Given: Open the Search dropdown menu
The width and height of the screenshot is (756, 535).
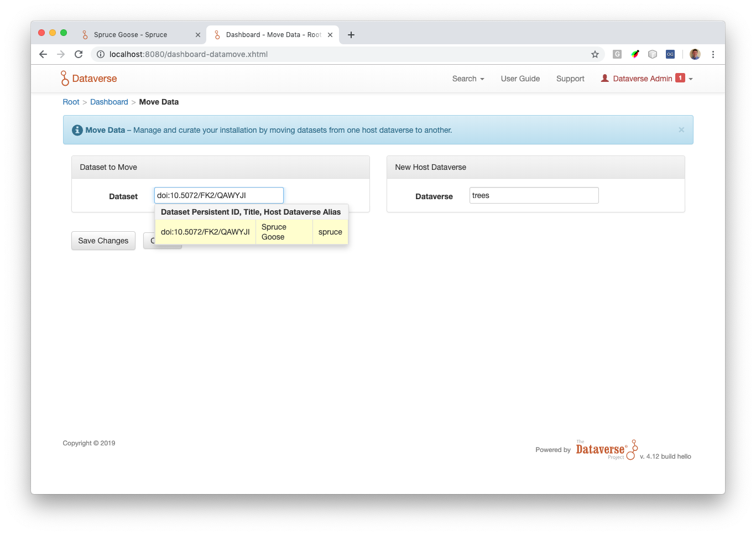Looking at the screenshot, I should [x=468, y=79].
